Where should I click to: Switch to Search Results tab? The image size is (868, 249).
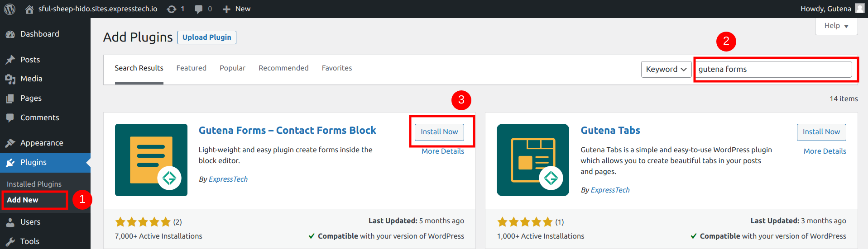(139, 68)
